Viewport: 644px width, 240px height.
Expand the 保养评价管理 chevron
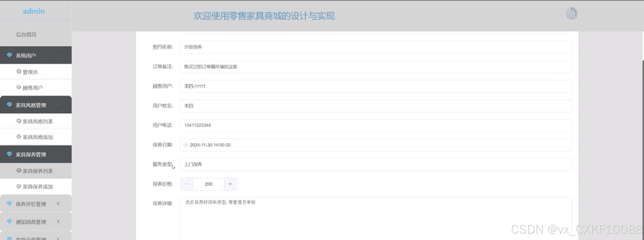point(58,204)
